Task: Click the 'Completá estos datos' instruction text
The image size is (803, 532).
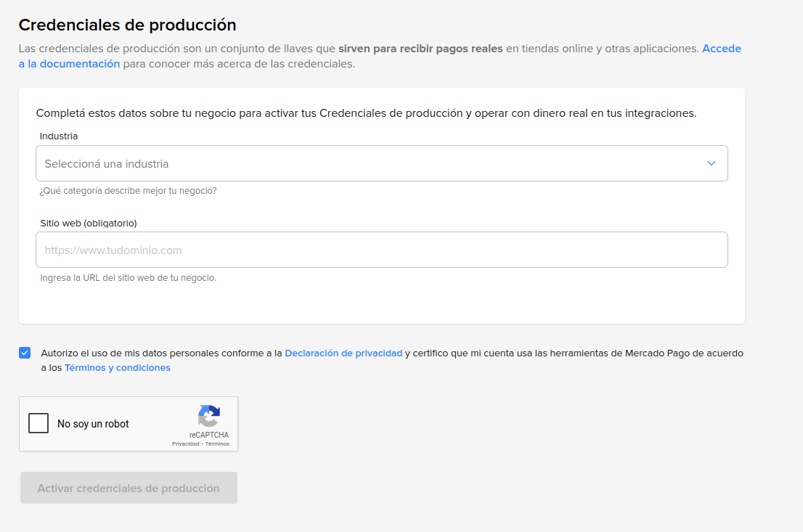Action: tap(366, 113)
